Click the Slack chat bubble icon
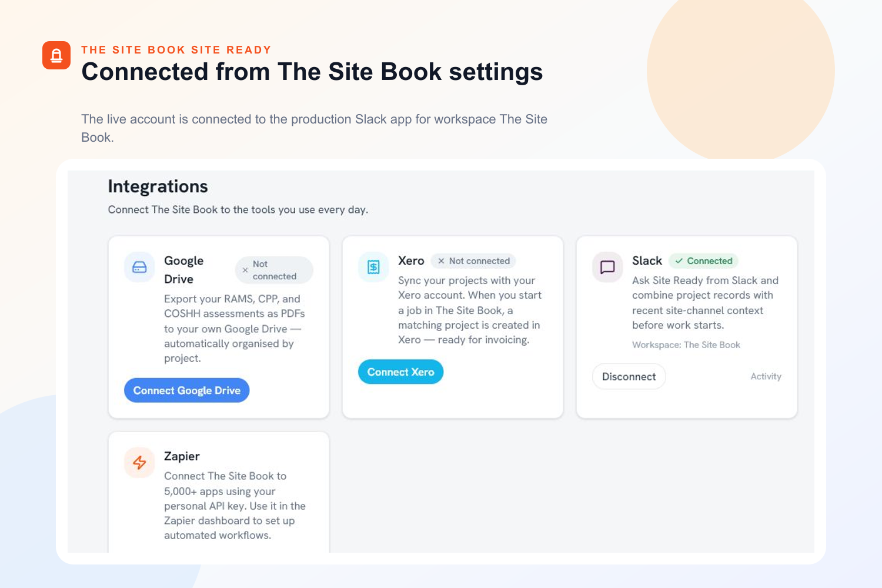The width and height of the screenshot is (882, 588). coord(607,268)
